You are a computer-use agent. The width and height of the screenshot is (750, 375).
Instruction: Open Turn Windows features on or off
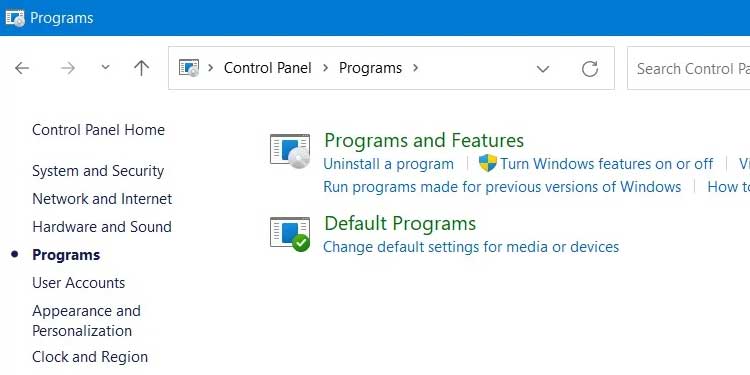coord(607,164)
